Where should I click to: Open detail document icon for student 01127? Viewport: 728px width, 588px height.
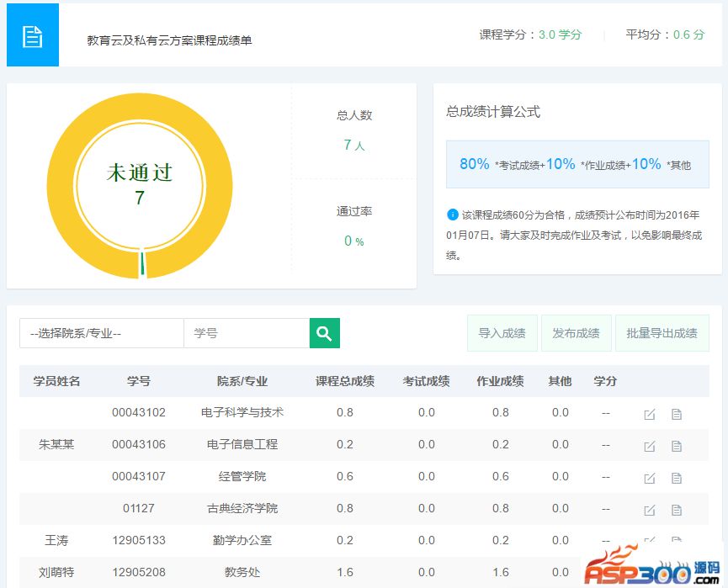[x=676, y=510]
